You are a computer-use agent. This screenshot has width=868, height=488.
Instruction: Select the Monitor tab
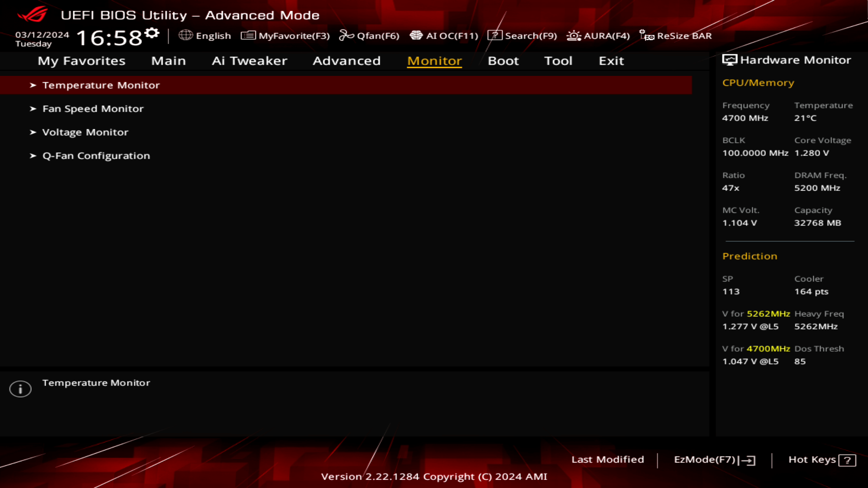click(x=434, y=60)
